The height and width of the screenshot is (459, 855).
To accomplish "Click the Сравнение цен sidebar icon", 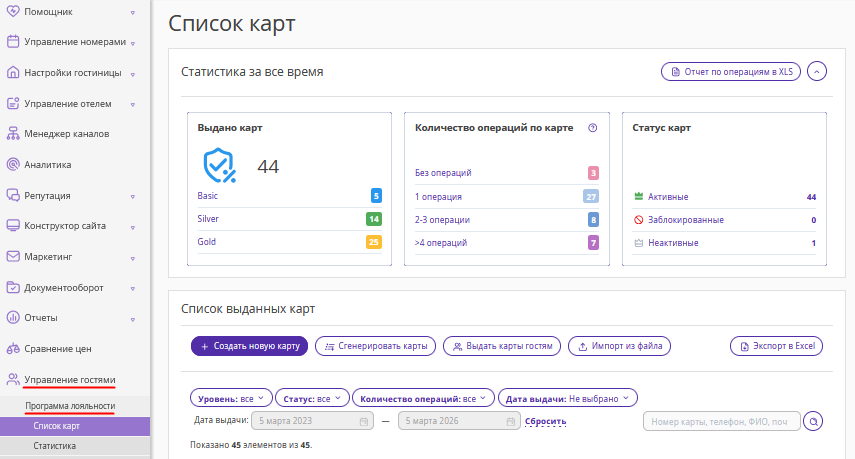I will 14,349.
